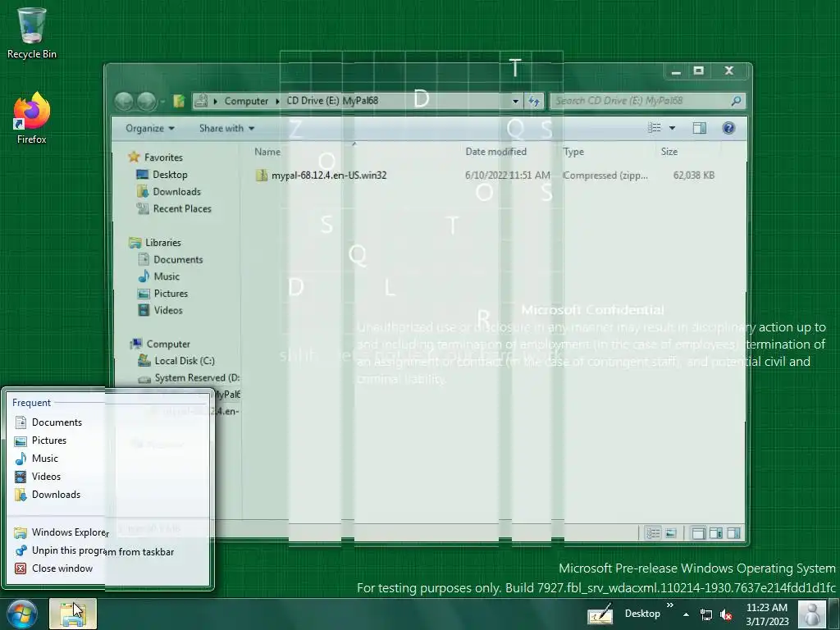Go forward with the Explorer forward arrow
The width and height of the screenshot is (840, 630).
click(x=146, y=101)
